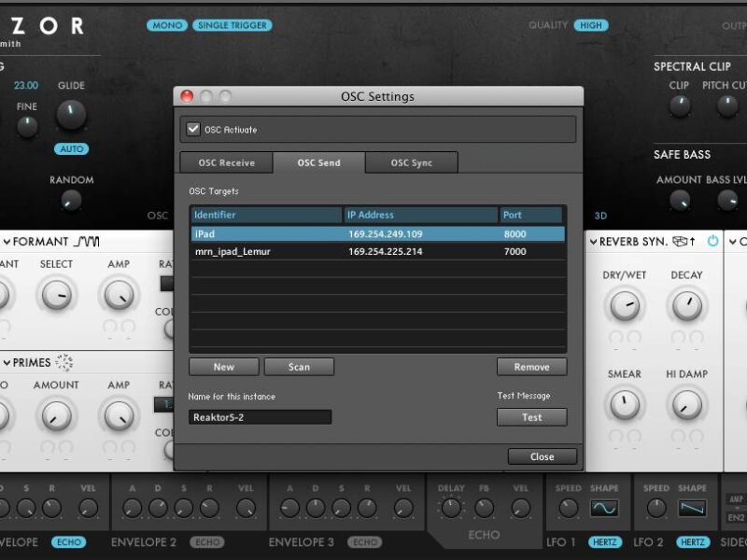Screen dimensions: 747x560
Task: Select the LFO 1 sine shape display
Action: pos(604,508)
